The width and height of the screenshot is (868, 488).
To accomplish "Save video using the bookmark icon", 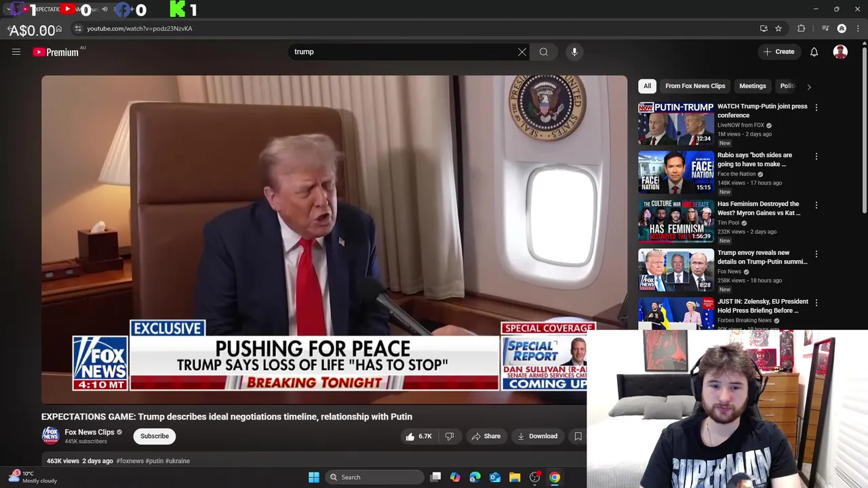I will (578, 436).
